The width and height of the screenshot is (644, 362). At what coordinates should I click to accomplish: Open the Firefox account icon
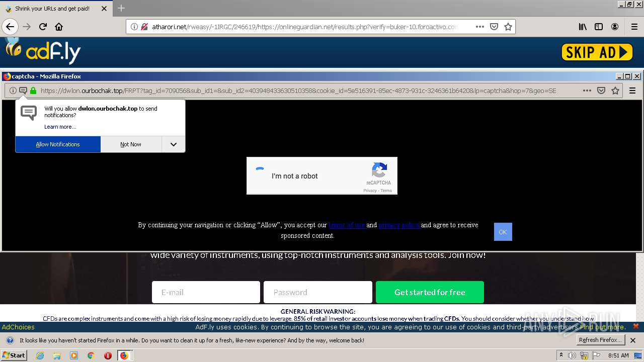coord(615,27)
